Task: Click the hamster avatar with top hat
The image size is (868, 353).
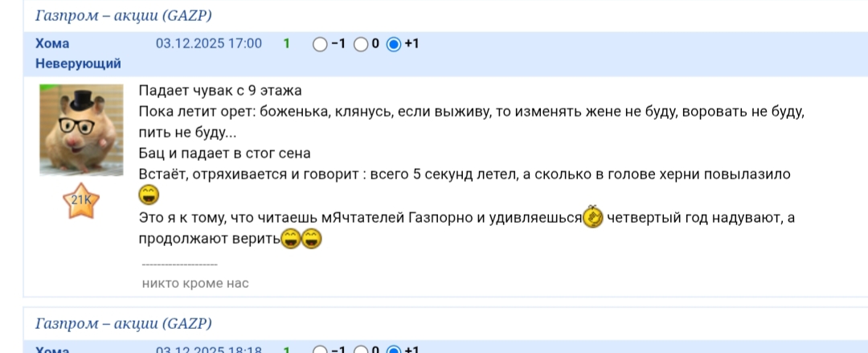Action: 81,130
